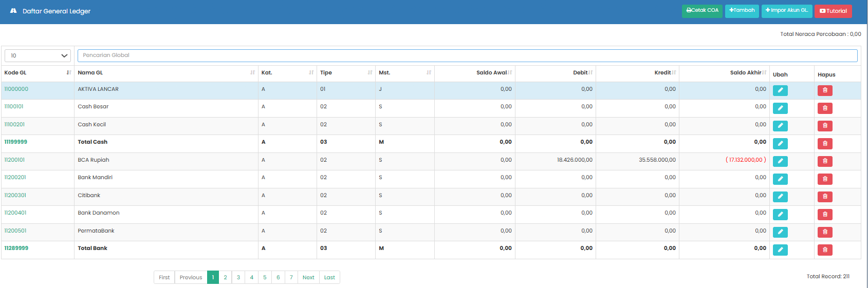Click Impor Akun GL button

(787, 11)
